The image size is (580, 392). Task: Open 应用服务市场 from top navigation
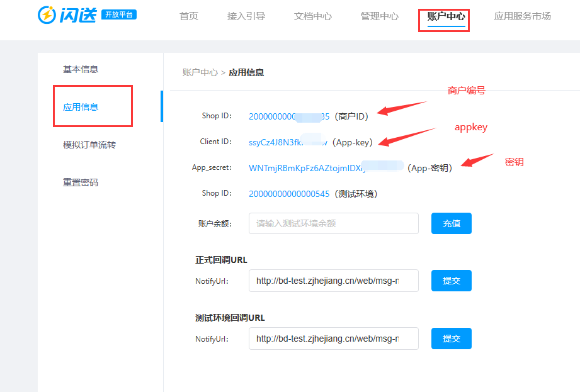(523, 16)
